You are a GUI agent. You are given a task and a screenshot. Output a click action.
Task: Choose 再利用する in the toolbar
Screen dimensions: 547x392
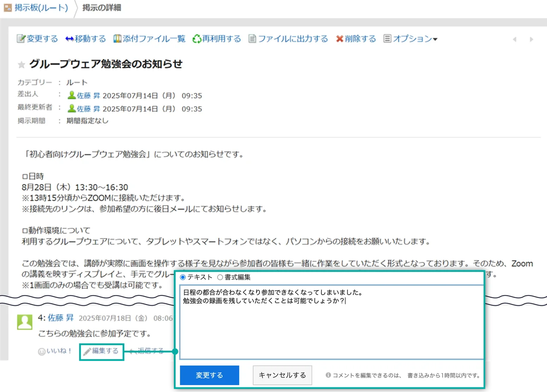click(x=221, y=39)
